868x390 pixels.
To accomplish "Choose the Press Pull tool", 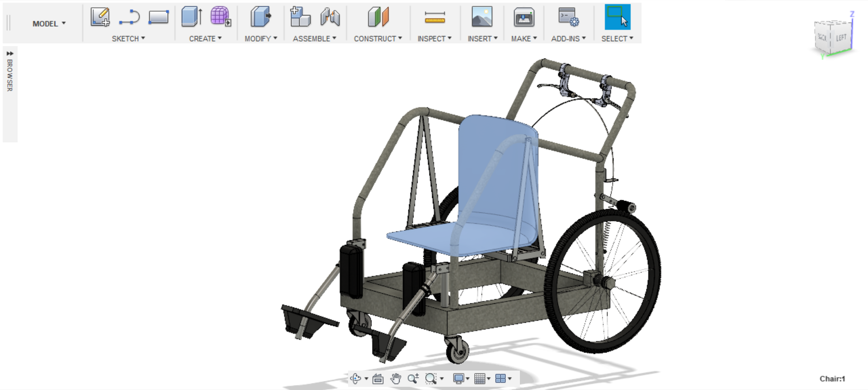I will click(261, 17).
